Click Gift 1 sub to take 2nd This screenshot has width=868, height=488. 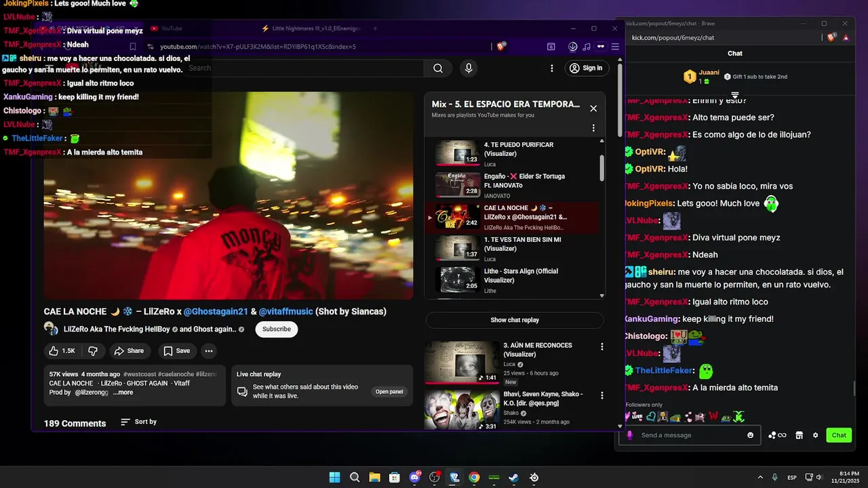coord(755,77)
